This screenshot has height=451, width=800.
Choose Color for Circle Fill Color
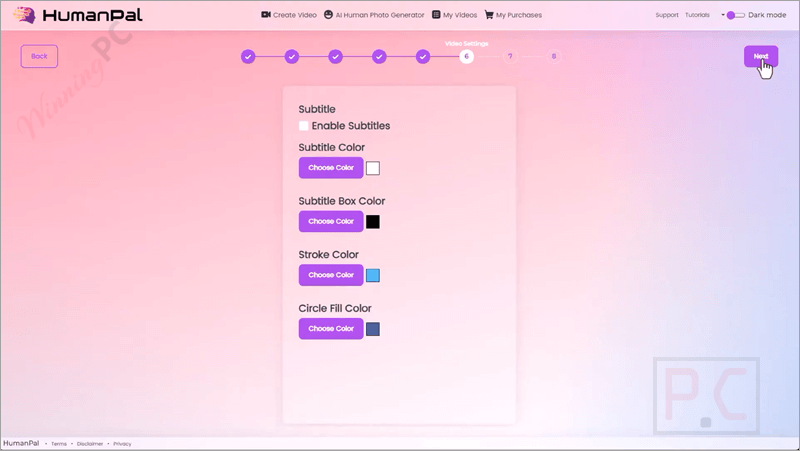pos(331,329)
